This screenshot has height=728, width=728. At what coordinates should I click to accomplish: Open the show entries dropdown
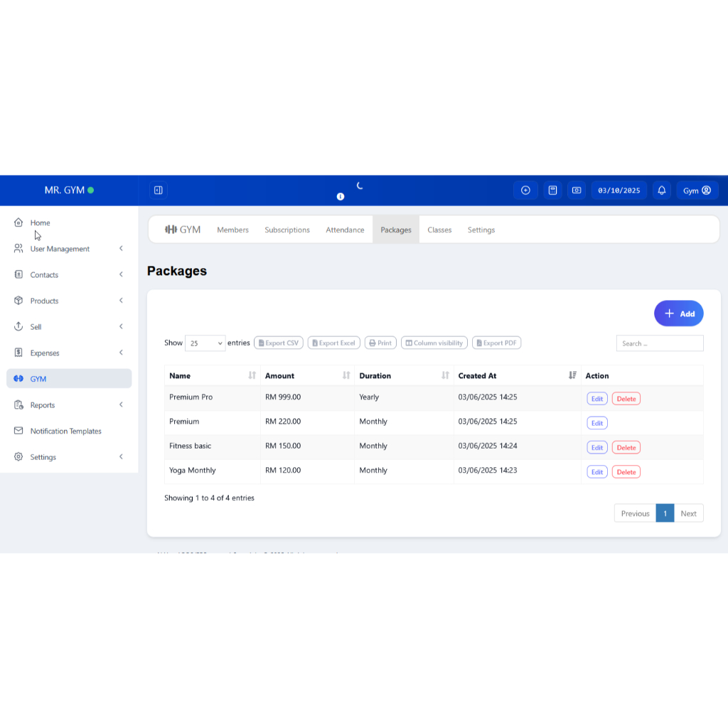coord(205,343)
